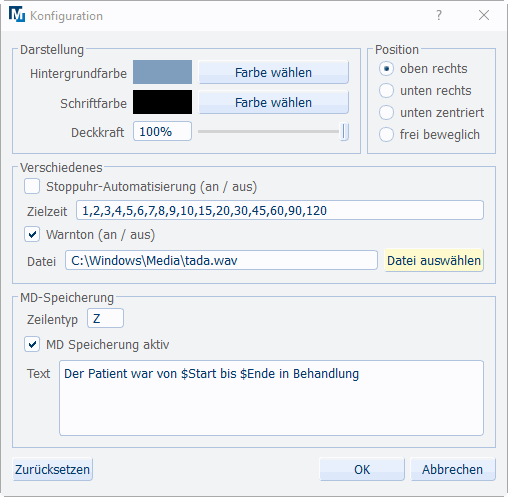Viewport: 508px width, 497px height.
Task: Click the Zurücksetzen button
Action: tap(52, 469)
